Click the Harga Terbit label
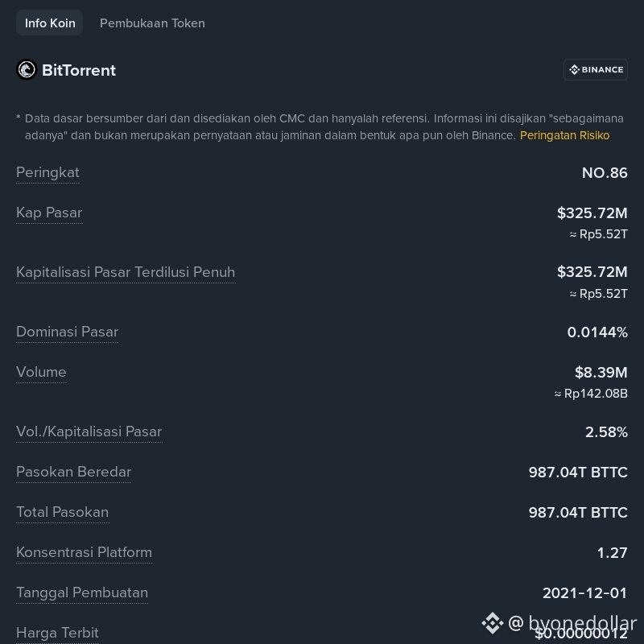 click(57, 633)
